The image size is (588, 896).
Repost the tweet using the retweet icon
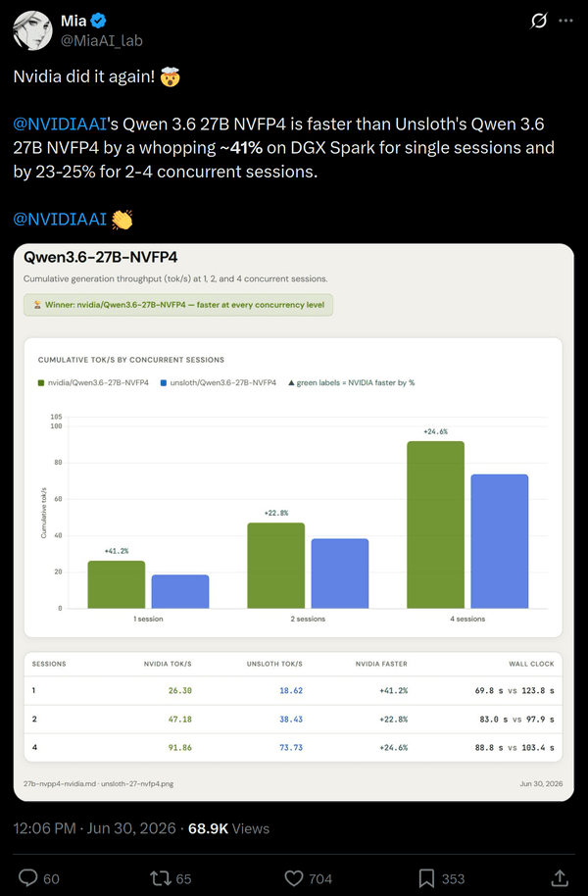tap(160, 878)
